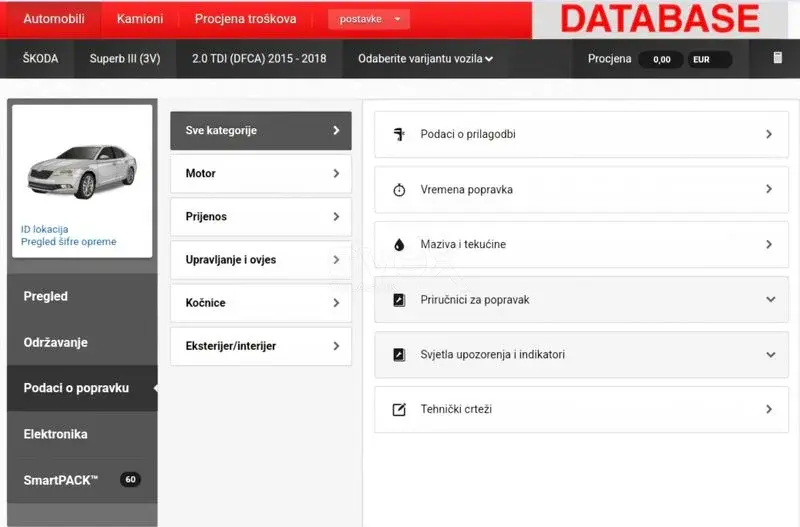Click Svjetla upozorenja i indikatori text
Screen dimensions: 800x527
coord(492,355)
